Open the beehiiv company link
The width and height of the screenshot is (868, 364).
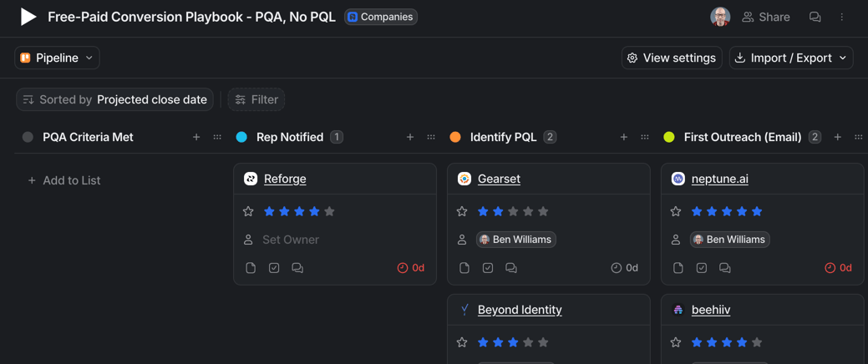click(x=711, y=310)
